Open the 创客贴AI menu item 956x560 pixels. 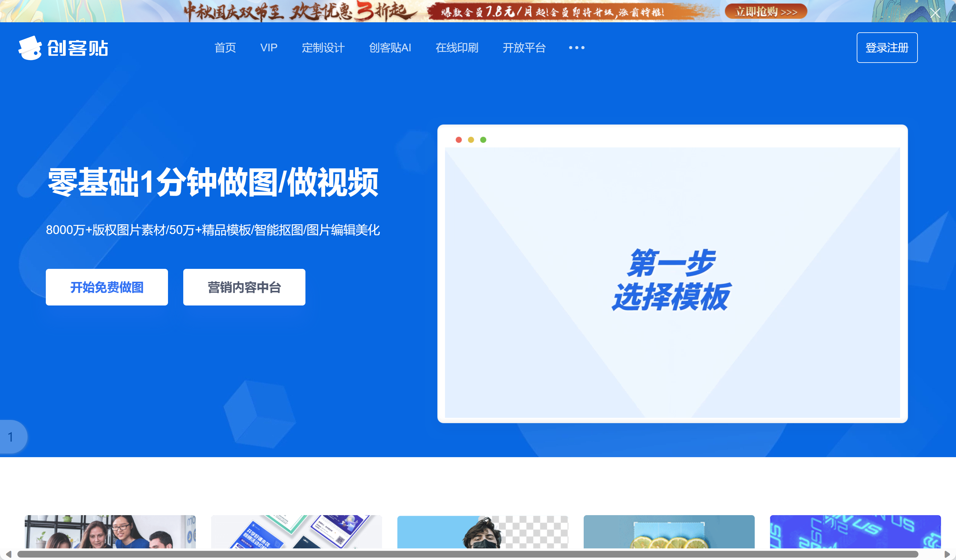click(x=390, y=48)
